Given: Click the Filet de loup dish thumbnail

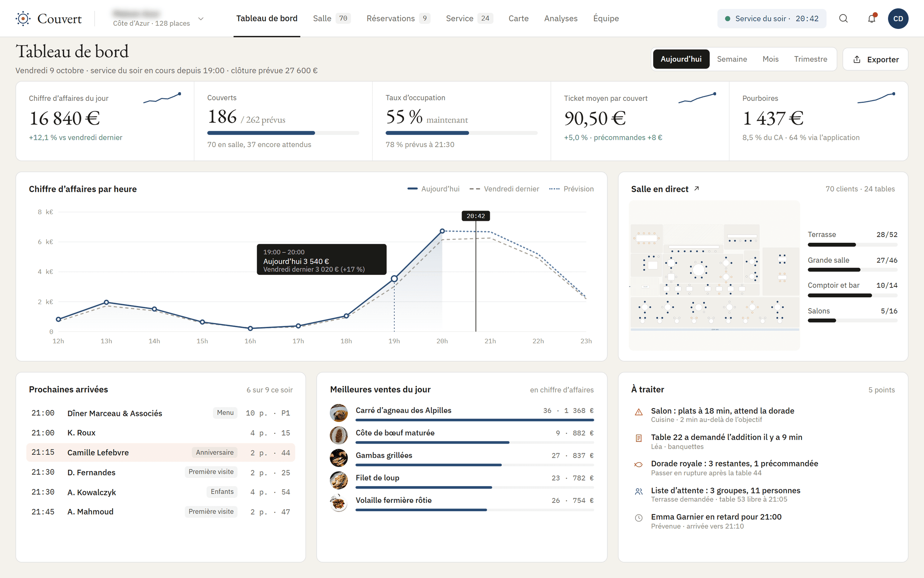Looking at the screenshot, I should pos(339,480).
